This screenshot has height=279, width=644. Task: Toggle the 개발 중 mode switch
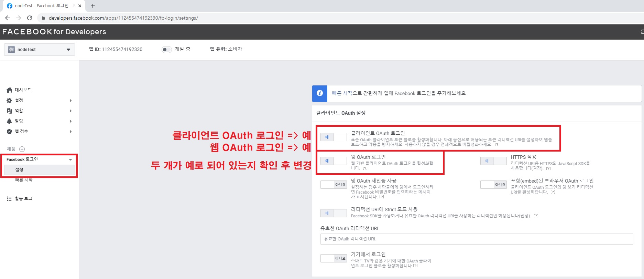166,50
